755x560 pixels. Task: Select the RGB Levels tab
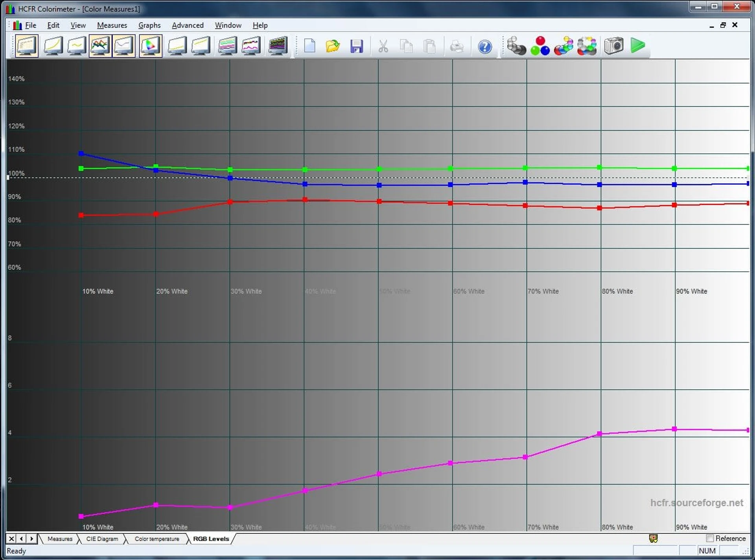(x=211, y=539)
